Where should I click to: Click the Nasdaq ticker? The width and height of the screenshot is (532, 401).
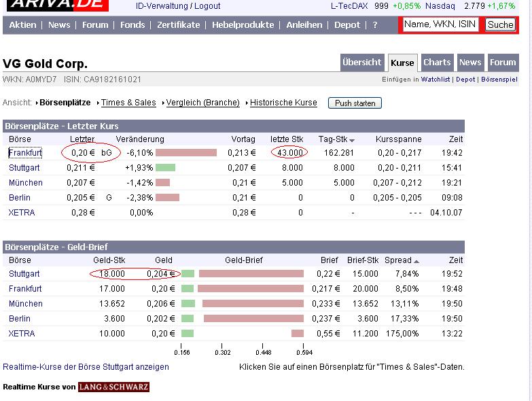(470, 5)
